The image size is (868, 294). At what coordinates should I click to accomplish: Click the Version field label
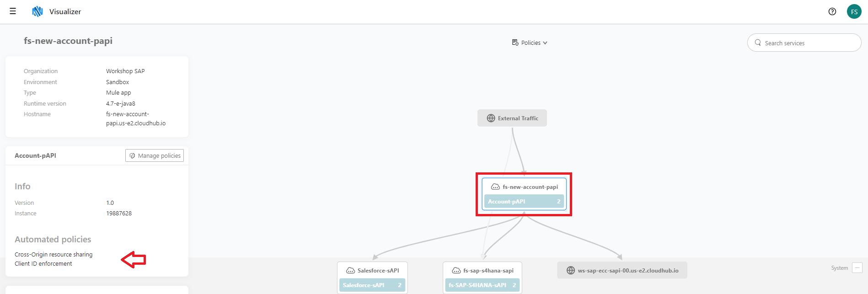click(24, 203)
